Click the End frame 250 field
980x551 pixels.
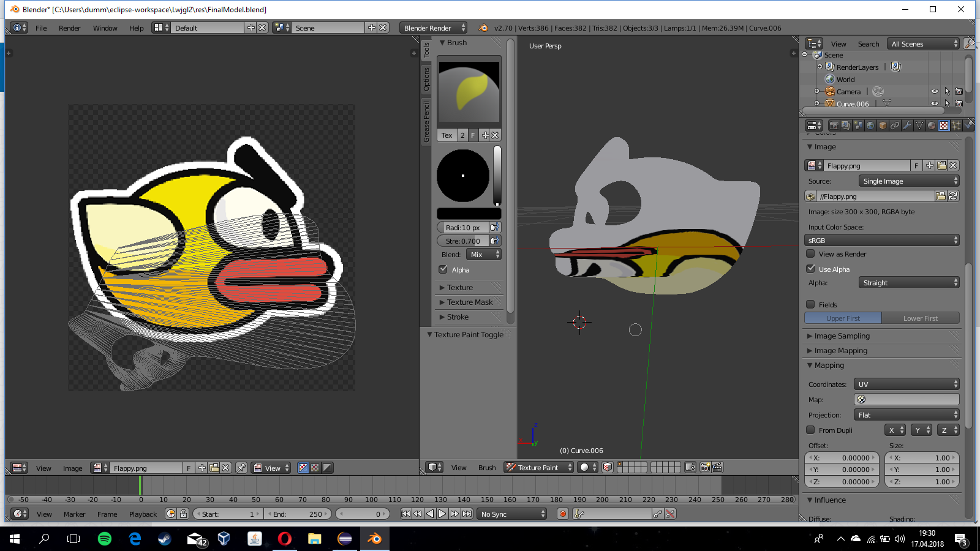point(298,514)
